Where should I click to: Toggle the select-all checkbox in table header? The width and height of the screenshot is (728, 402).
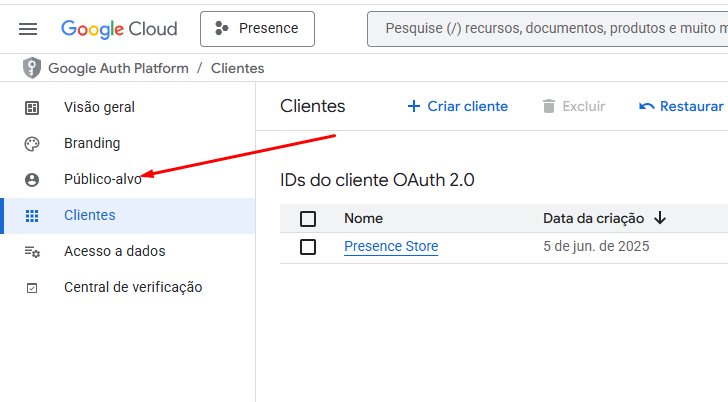point(308,219)
